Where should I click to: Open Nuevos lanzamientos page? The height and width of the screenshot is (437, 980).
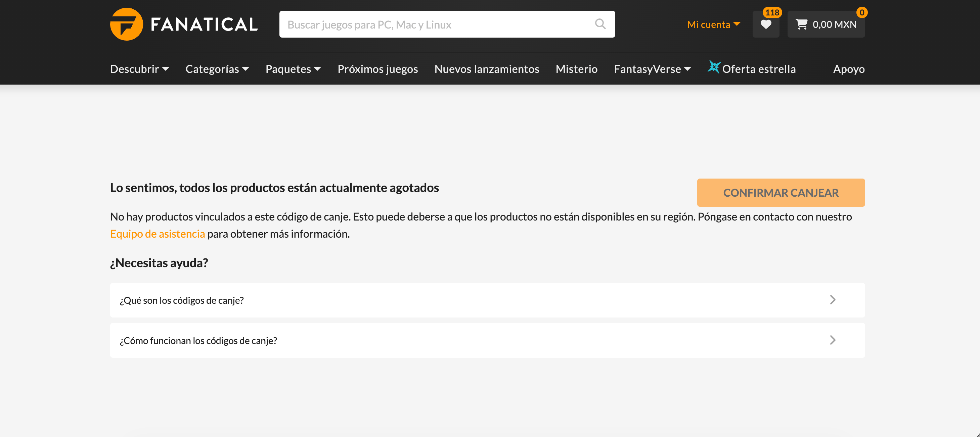coord(487,69)
